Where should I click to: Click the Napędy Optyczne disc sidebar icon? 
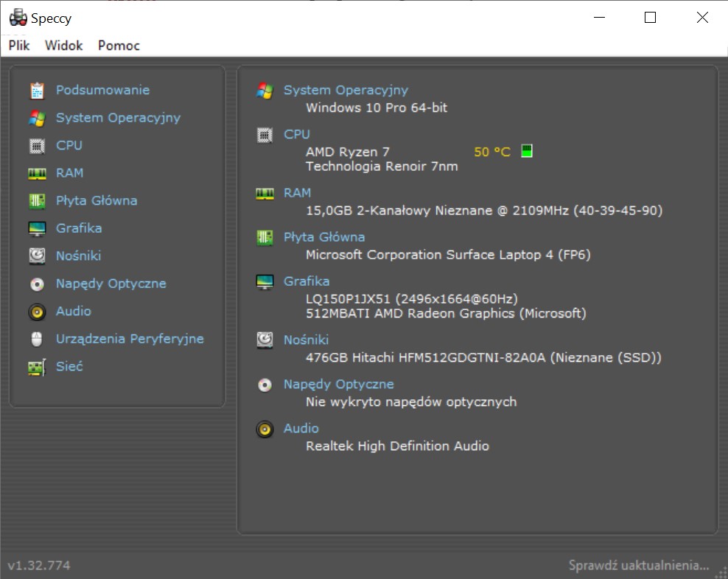[37, 284]
